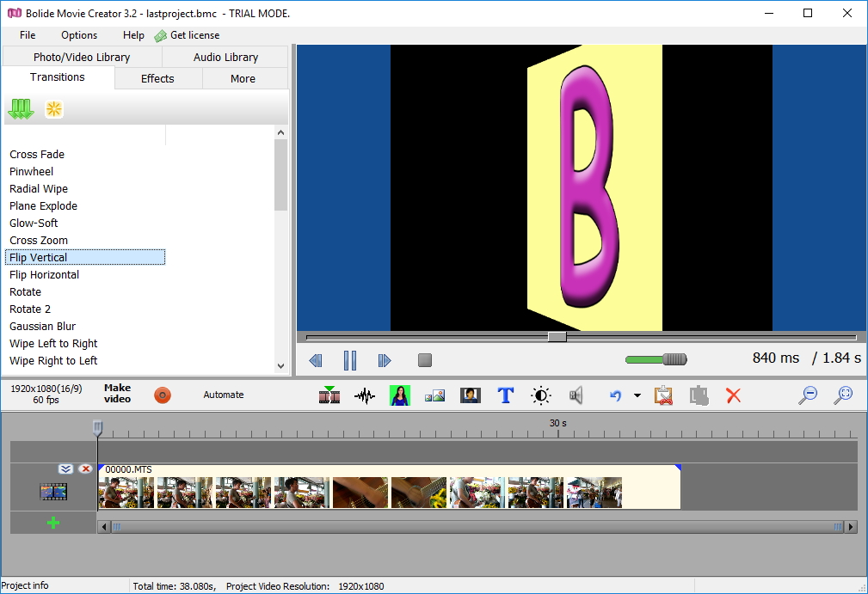Click the transitions list scroll-down arrow
The width and height of the screenshot is (868, 594).
point(280,365)
